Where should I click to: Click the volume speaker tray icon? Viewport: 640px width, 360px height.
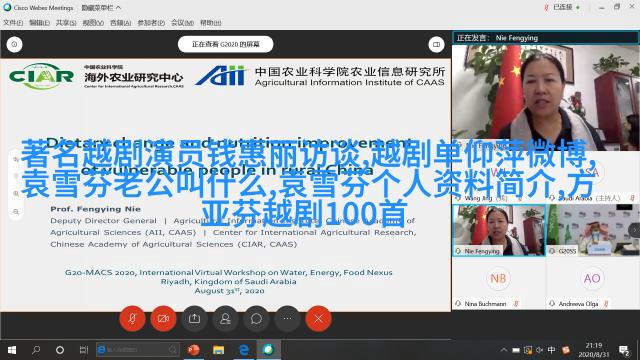click(x=540, y=350)
